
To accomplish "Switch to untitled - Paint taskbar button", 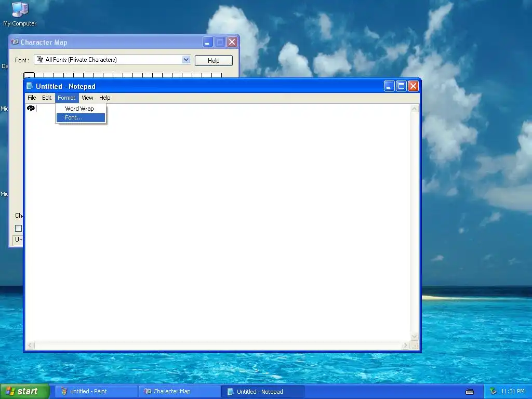I will (x=96, y=392).
